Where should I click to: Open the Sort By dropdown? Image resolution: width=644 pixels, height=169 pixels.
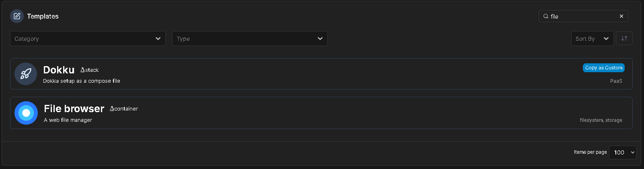[x=592, y=39]
